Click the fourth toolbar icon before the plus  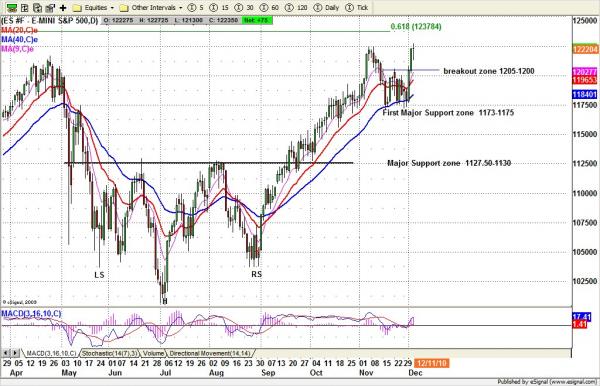[x=50, y=7]
